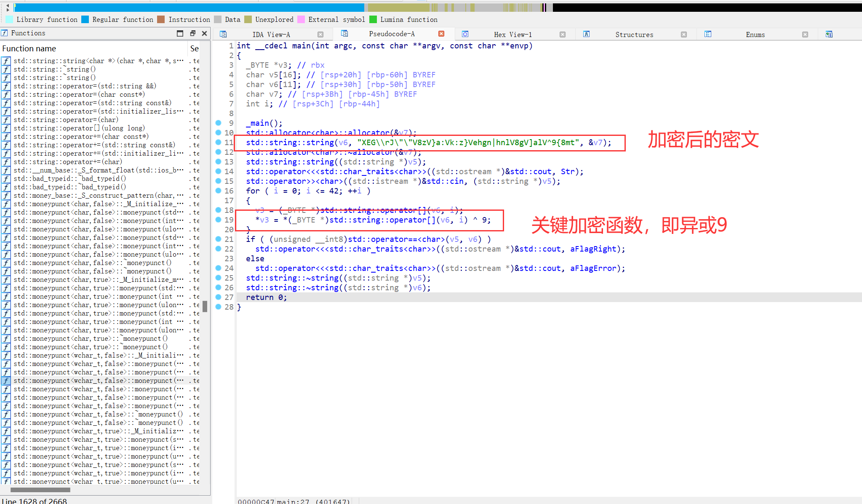Toggle breakpoint dot on line 14

218,171
